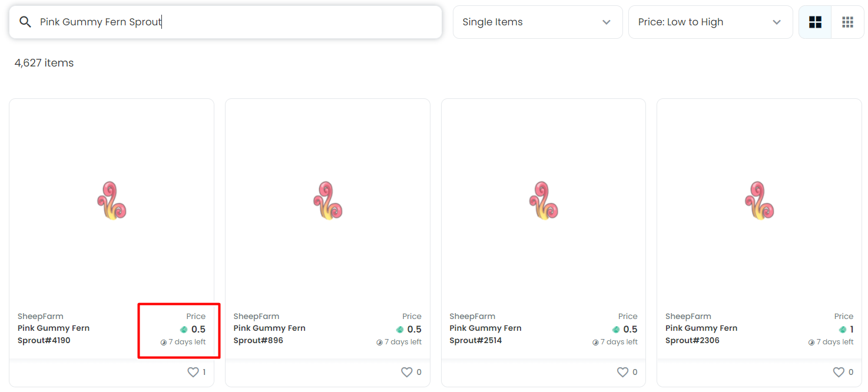Favorite Sprout#896 with heart icon

[x=406, y=372]
